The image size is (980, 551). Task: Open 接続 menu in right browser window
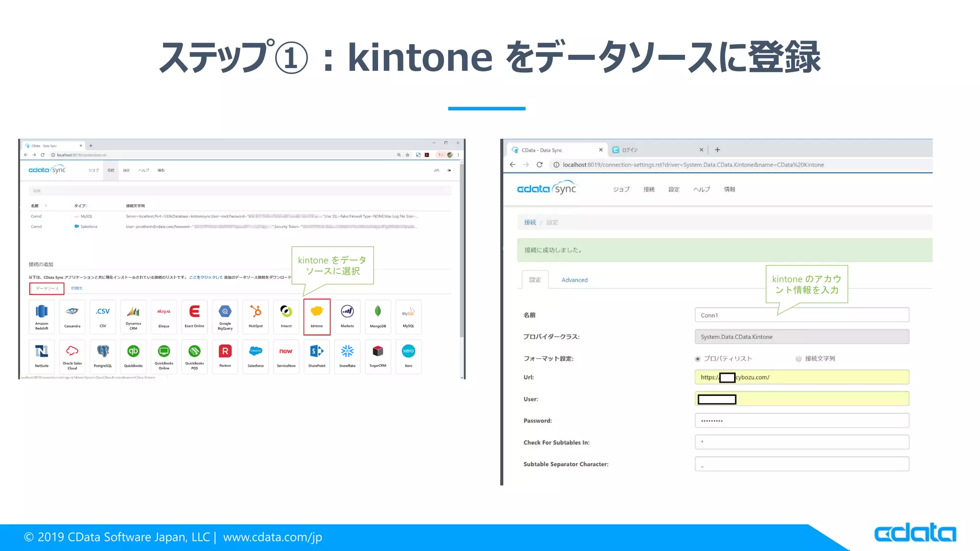[x=649, y=189]
